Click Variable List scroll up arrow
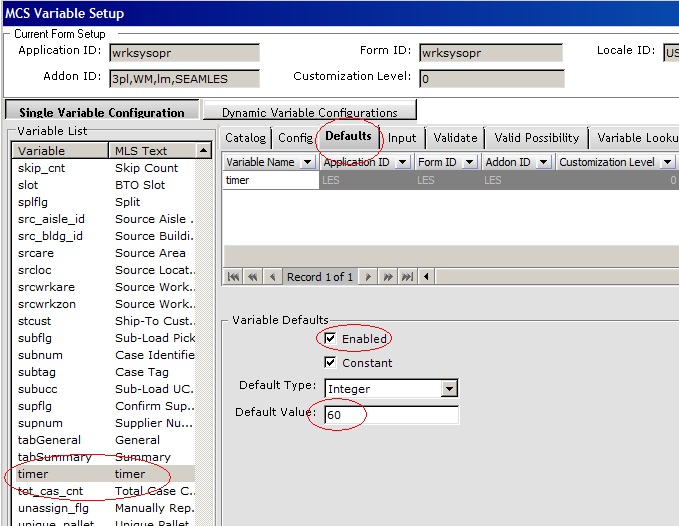The image size is (679, 526). point(203,151)
